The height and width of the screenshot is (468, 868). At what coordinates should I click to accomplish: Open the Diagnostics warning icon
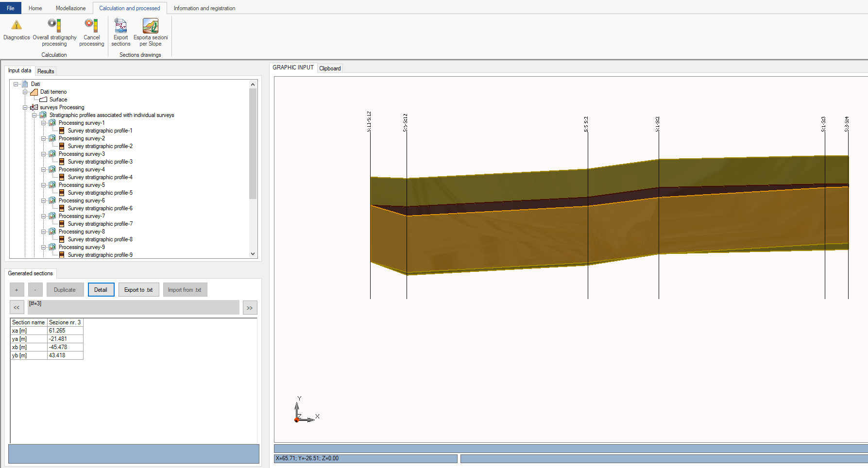[17, 25]
